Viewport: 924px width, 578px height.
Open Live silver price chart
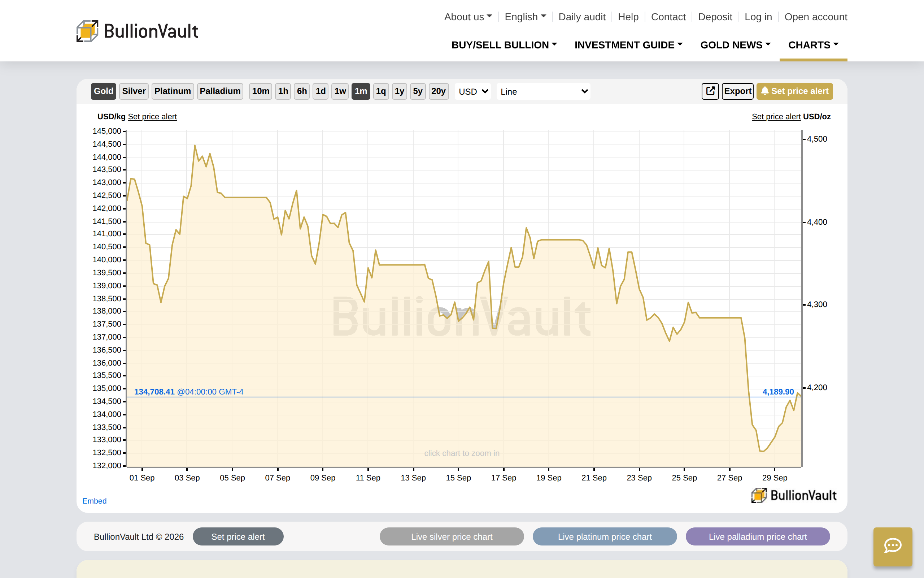[452, 537]
